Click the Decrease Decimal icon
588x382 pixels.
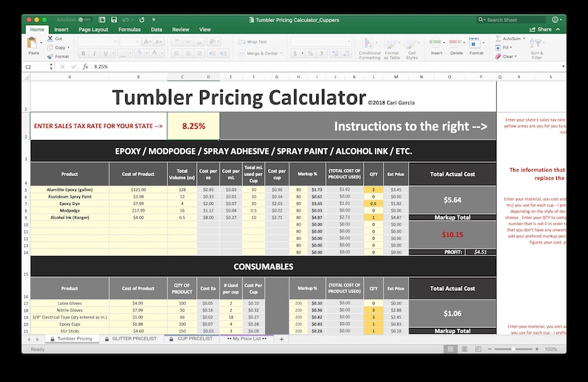tap(346, 53)
